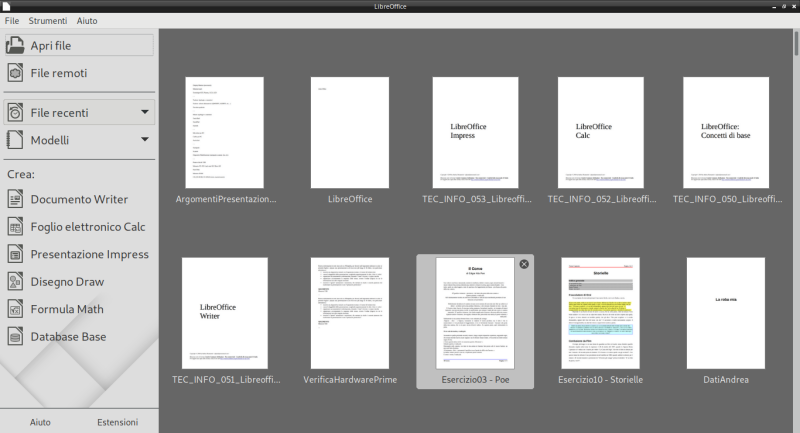Click the Database Base icon

(16, 336)
